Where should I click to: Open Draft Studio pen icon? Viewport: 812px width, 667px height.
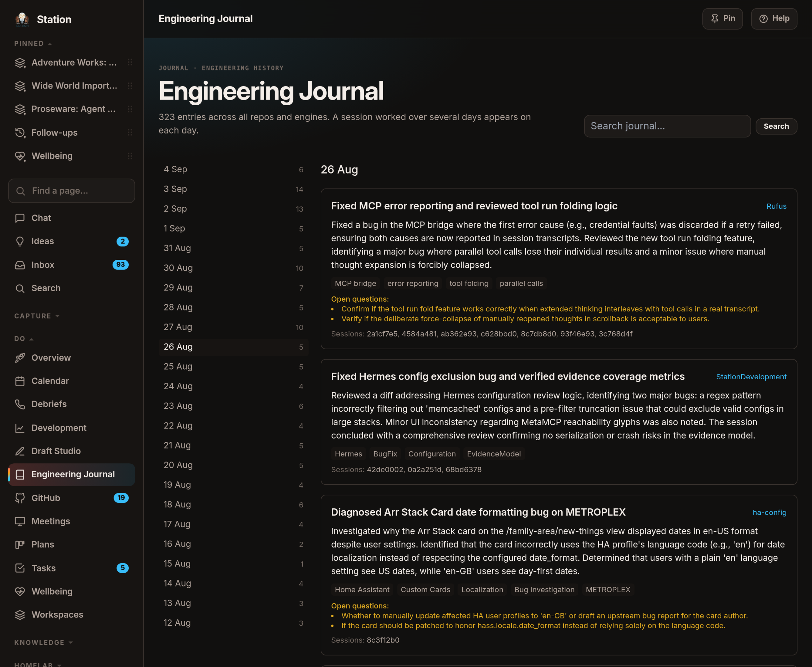point(20,451)
